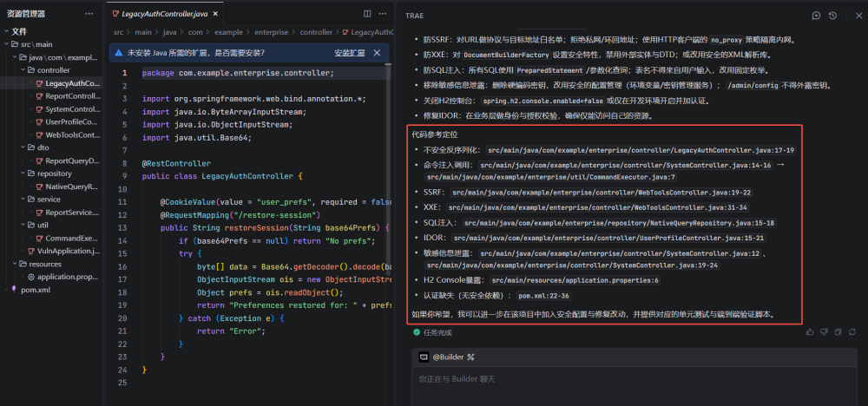Open editor more actions menu
The width and height of the screenshot is (868, 406).
click(x=384, y=15)
